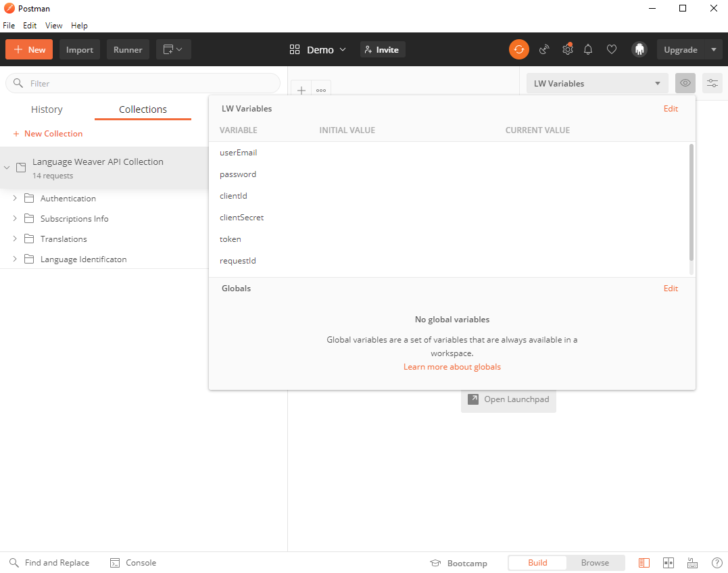Viewport: 728px width, 573px height.
Task: Open the File menu
Action: pos(9,26)
